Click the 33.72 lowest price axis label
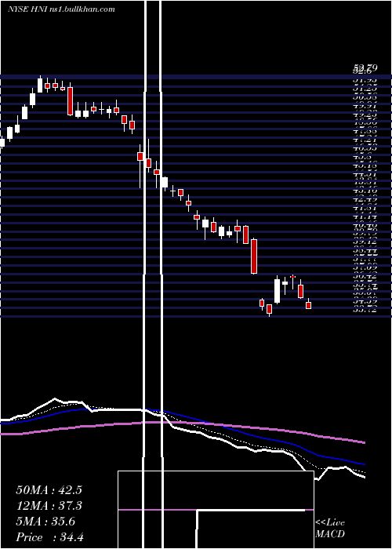 point(365,310)
